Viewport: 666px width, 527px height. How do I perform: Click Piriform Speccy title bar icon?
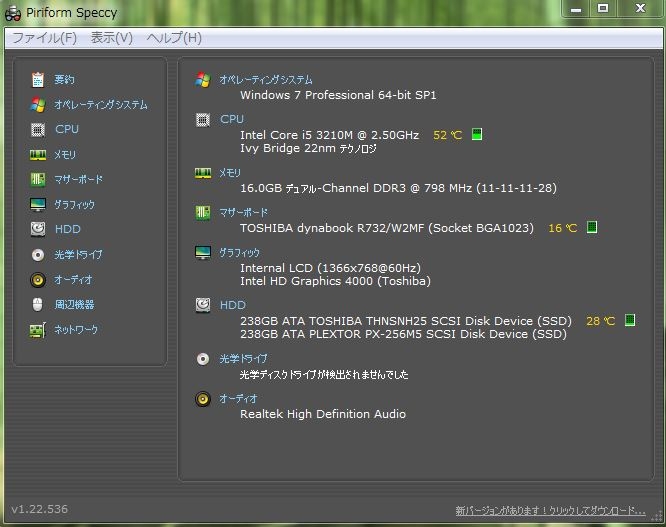(x=13, y=13)
